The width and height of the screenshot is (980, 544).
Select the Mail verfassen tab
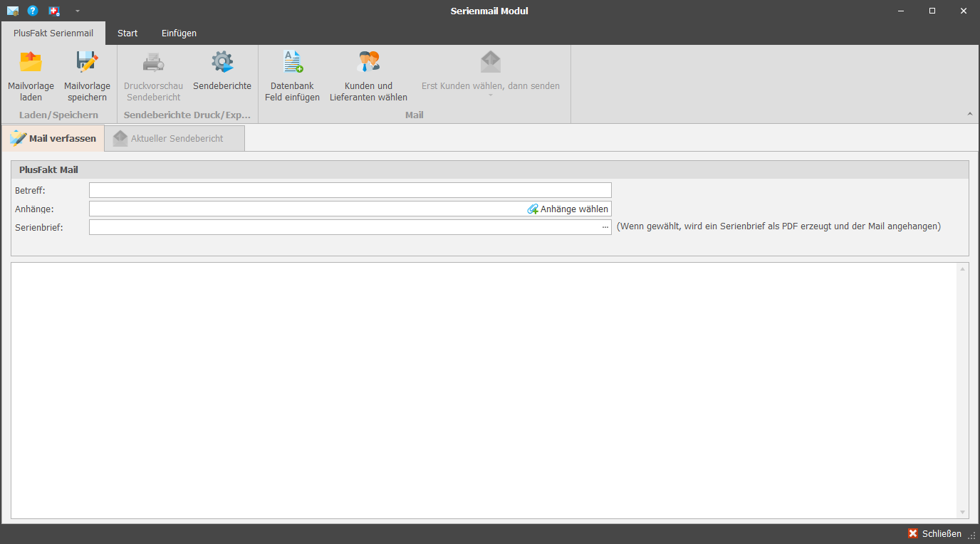coord(53,138)
